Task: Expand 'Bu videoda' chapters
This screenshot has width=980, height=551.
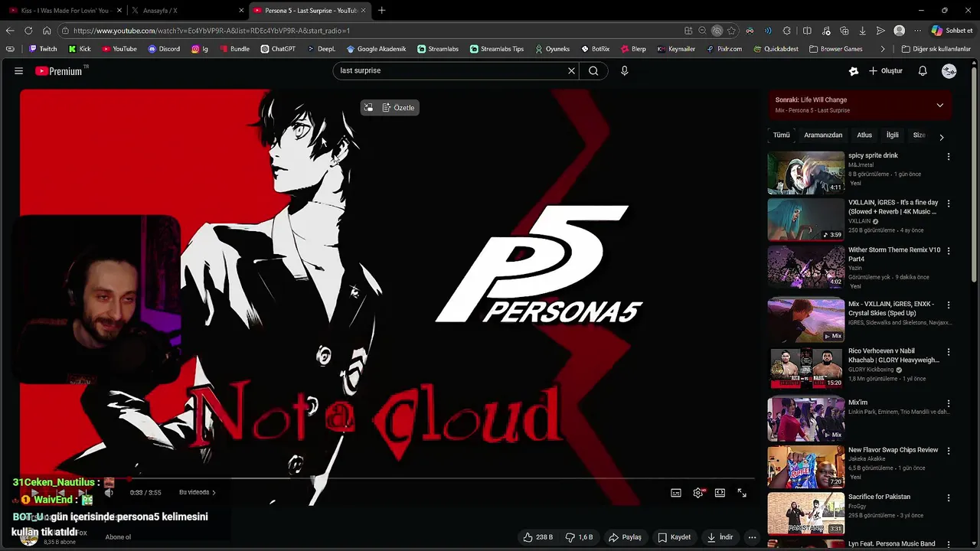Action: pyautogui.click(x=198, y=493)
